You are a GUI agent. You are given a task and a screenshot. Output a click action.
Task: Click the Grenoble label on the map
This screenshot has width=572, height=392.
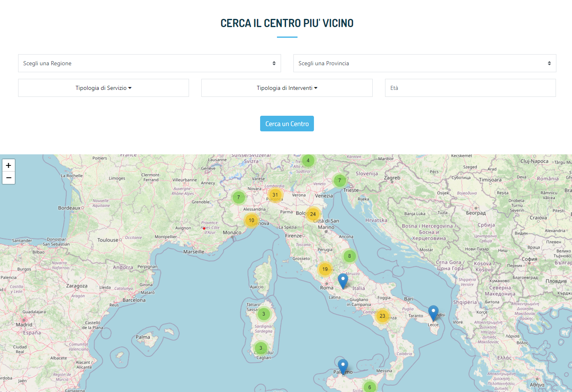coord(201,202)
